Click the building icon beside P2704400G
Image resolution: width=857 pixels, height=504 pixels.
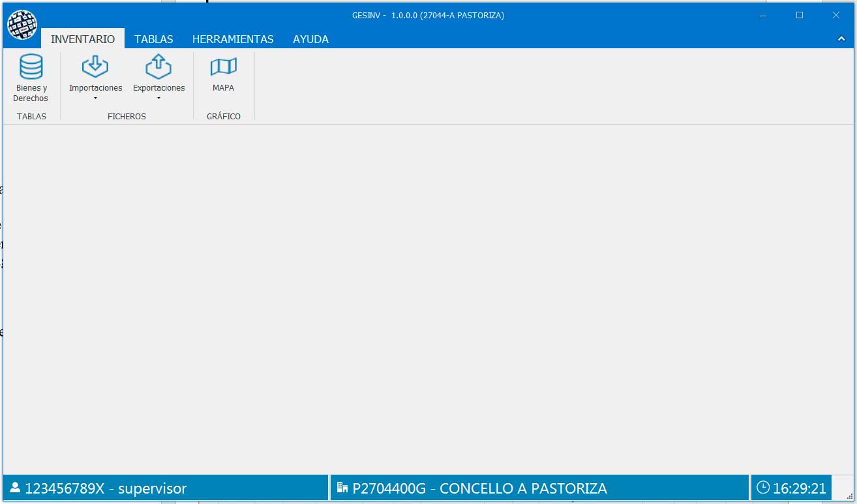click(342, 488)
